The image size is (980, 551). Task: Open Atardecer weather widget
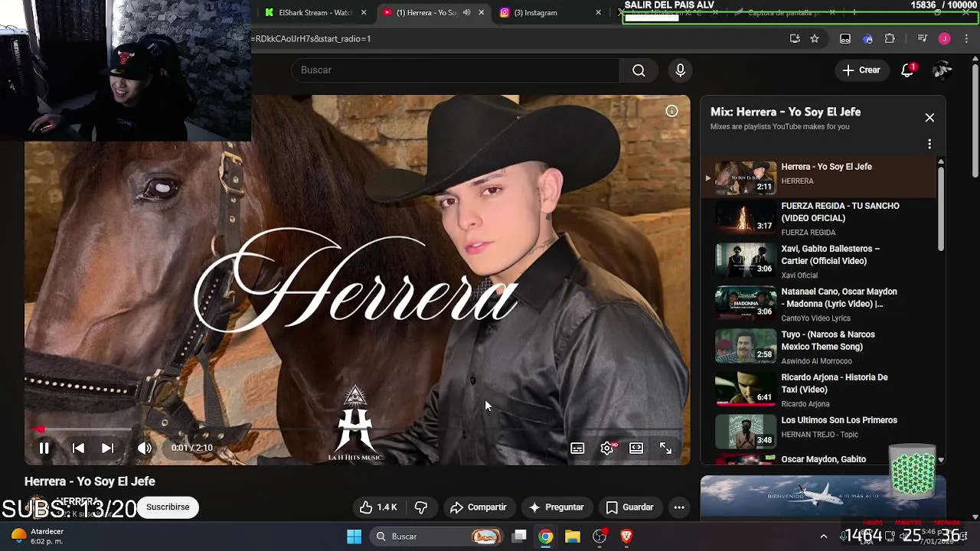click(38, 536)
